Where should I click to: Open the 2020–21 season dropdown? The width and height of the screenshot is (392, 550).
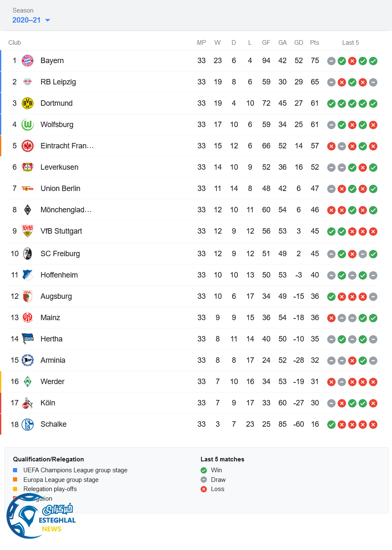pos(31,20)
